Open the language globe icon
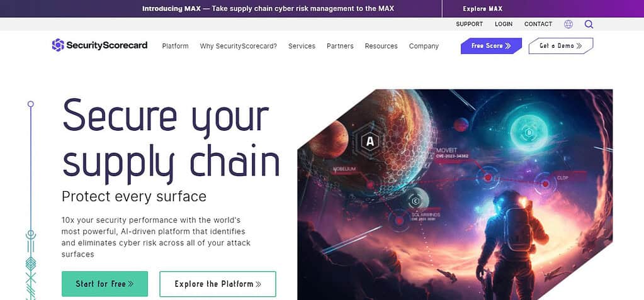644x300 pixels. pos(568,24)
